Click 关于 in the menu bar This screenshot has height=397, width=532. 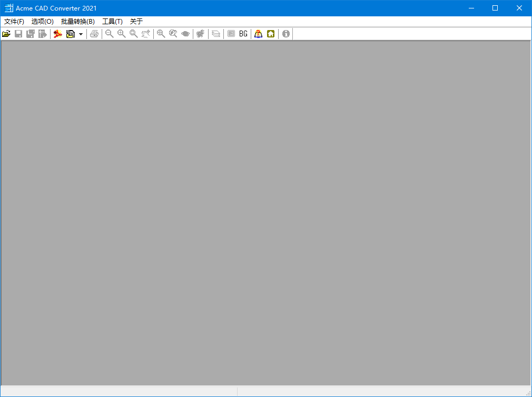[x=135, y=22]
